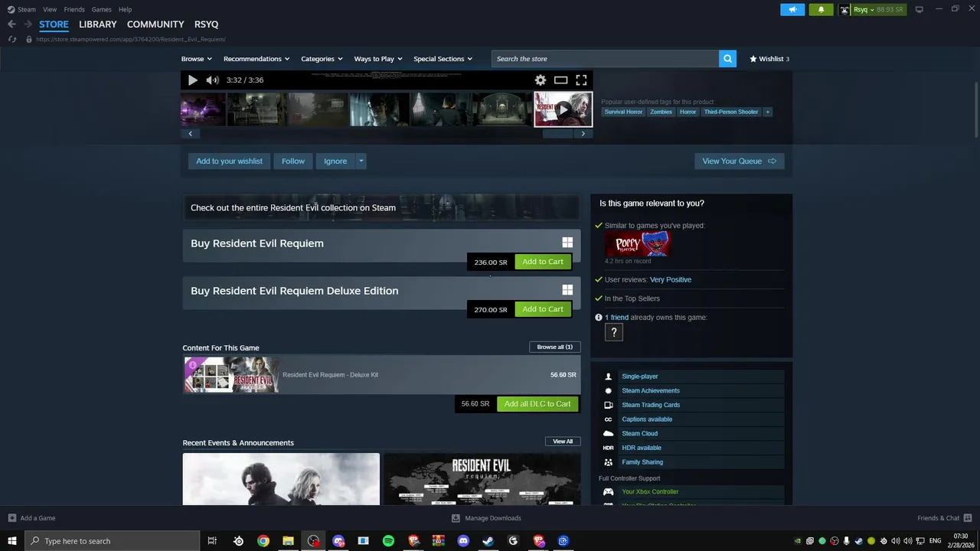Click the Very Positive reviews link
The height and width of the screenshot is (551, 980).
pos(671,280)
